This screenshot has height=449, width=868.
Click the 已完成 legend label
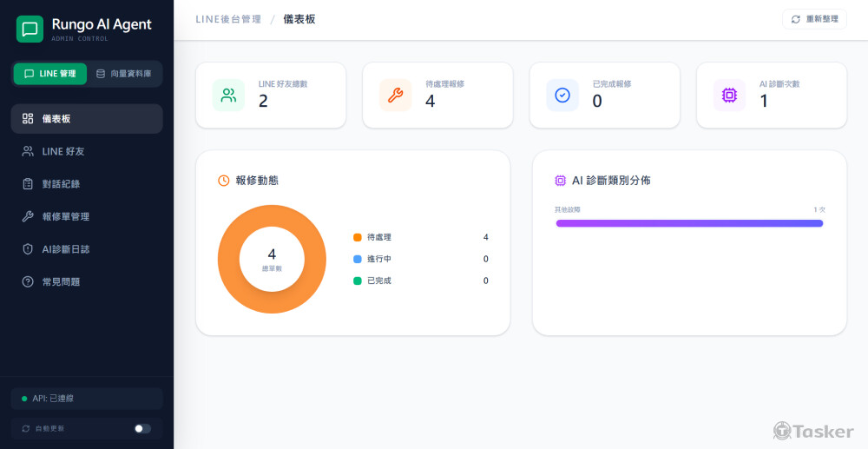379,281
